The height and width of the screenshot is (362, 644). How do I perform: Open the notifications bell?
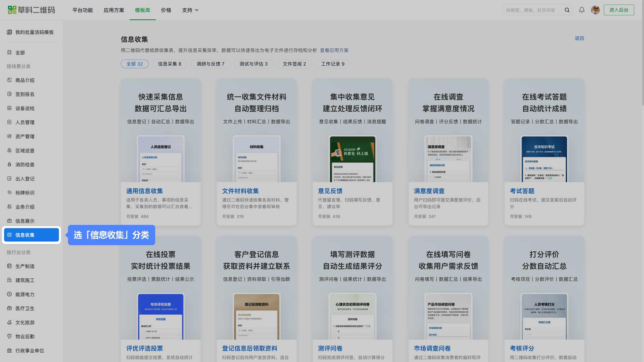click(582, 10)
